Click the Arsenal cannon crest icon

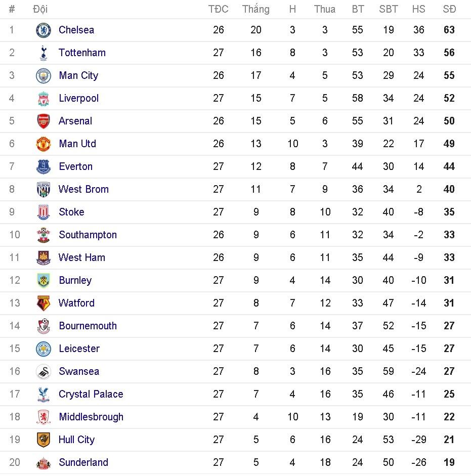[x=44, y=121]
